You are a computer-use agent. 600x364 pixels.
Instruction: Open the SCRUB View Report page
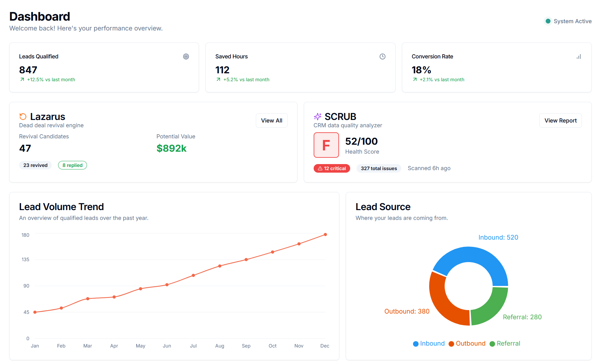coord(560,120)
